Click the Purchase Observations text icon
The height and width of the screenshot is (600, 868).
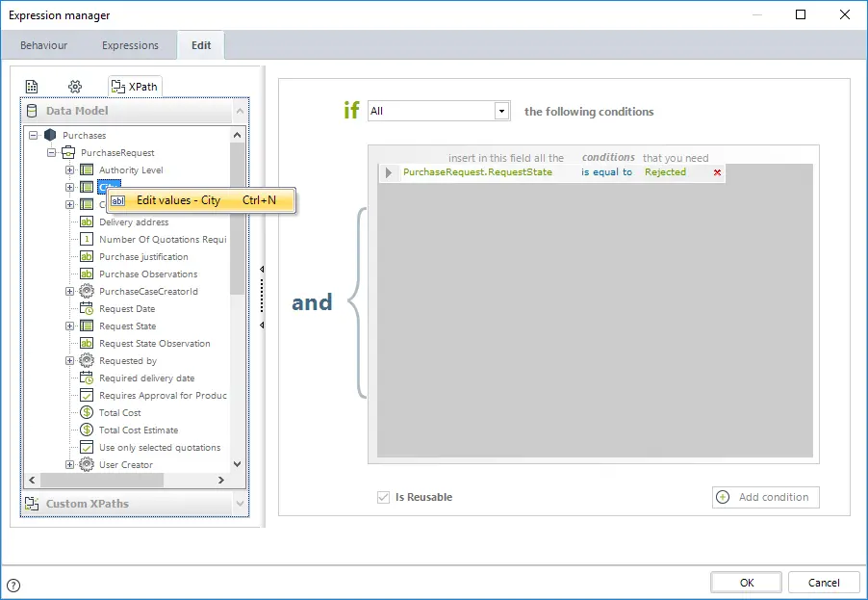87,274
